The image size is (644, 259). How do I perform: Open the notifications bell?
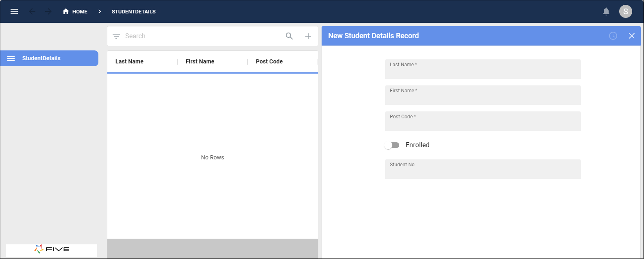(606, 11)
